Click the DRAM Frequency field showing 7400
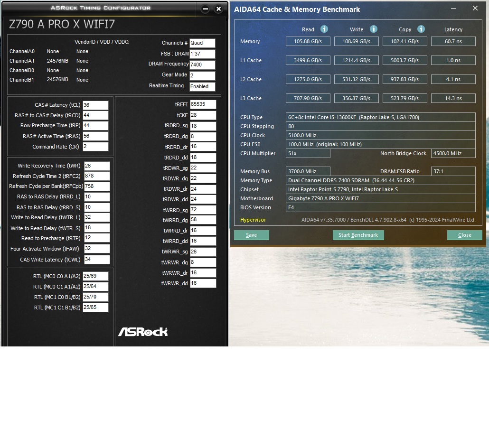 click(202, 65)
